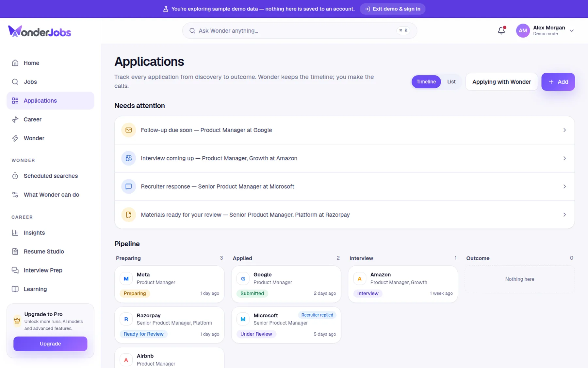588x368 pixels.
Task: Click the Resume Studio document icon
Action: pyautogui.click(x=15, y=252)
